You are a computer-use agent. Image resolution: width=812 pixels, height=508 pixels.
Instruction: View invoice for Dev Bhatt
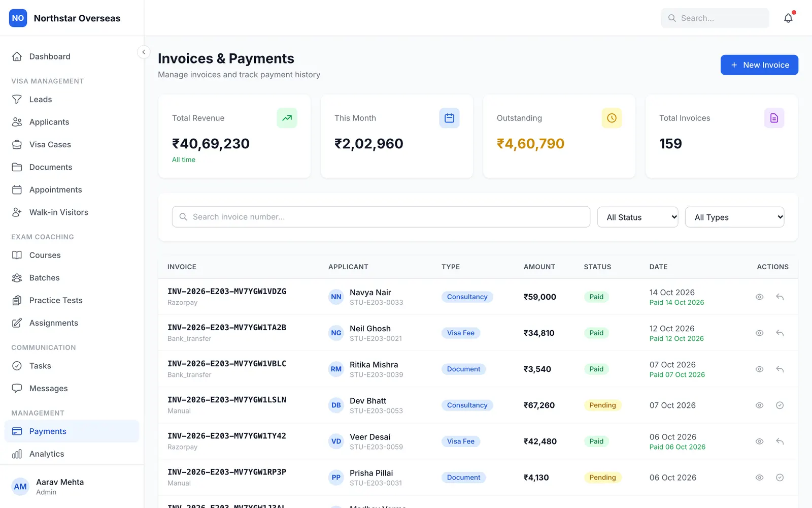[760, 405]
